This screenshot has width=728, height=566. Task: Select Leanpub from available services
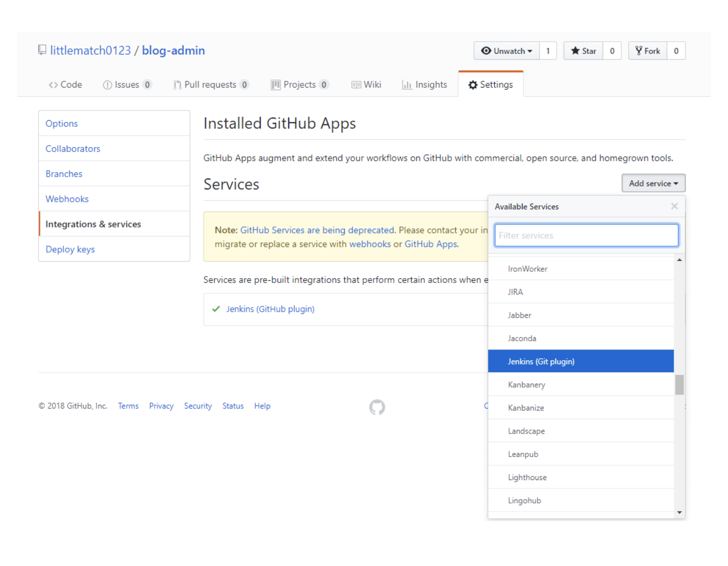coord(581,454)
